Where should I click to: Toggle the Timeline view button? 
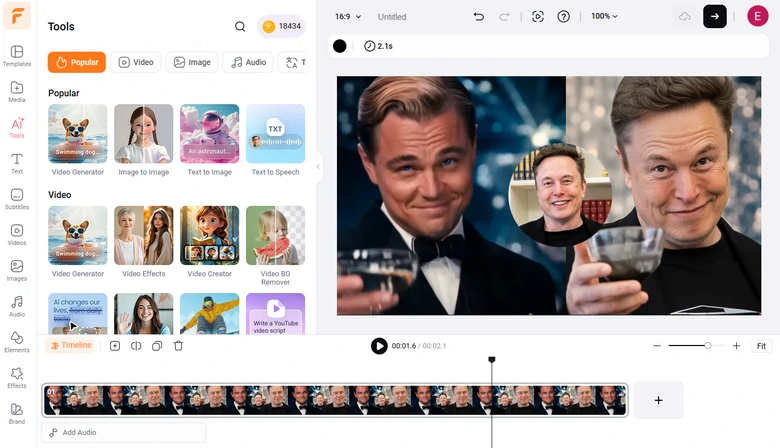tap(70, 346)
